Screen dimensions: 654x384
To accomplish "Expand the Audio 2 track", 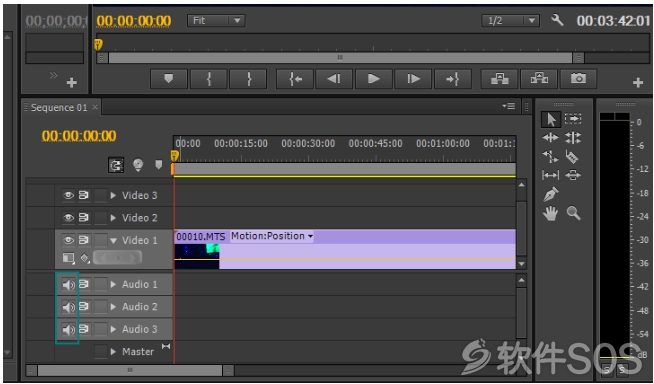I will click(x=113, y=307).
